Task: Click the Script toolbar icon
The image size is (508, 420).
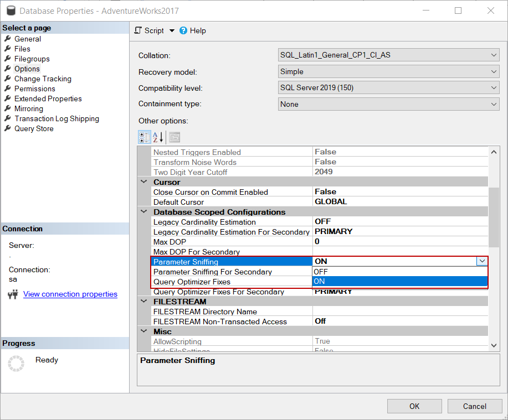Action: (138, 30)
